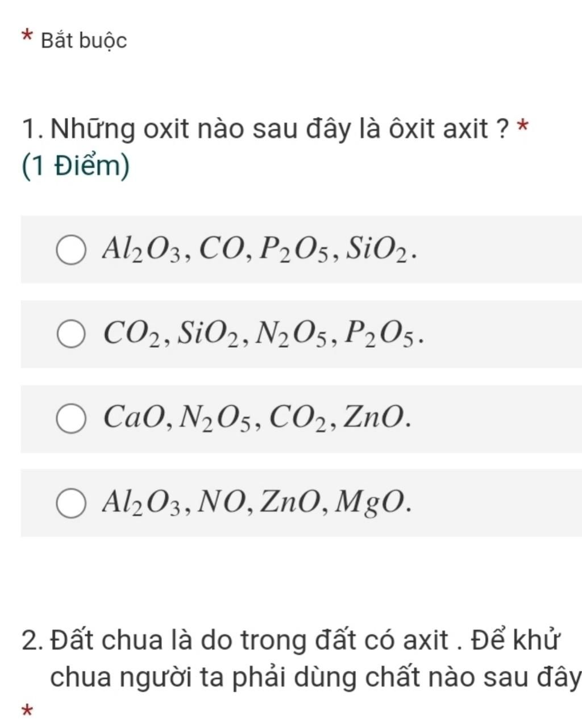
Task: Click the formula text CaO, N₂O₅, CO₂, ZnO
Action: (x=256, y=418)
